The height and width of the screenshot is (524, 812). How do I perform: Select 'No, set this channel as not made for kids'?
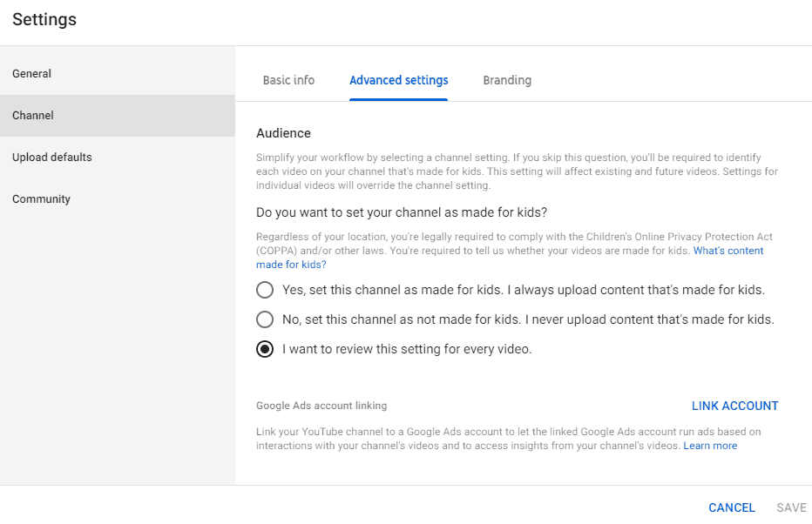click(265, 319)
